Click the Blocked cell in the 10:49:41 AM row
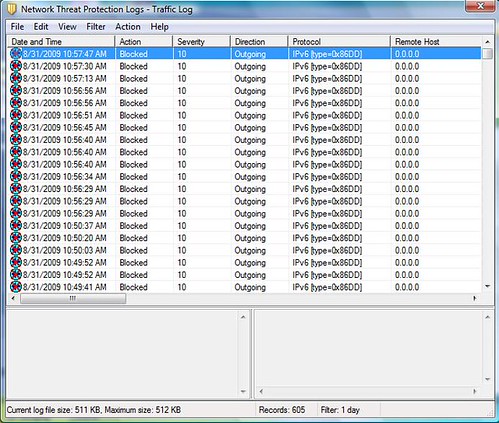The image size is (499, 423). click(133, 287)
